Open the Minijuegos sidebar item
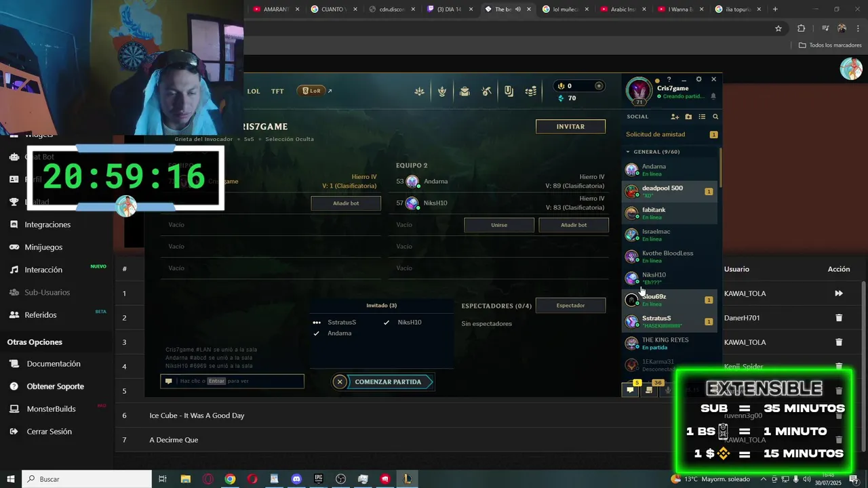868x488 pixels. tap(43, 247)
